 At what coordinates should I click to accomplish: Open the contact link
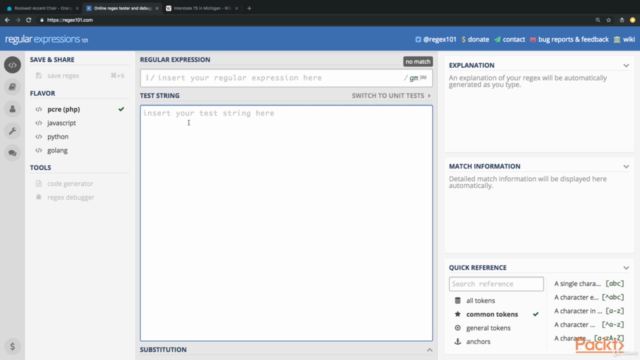point(509,40)
